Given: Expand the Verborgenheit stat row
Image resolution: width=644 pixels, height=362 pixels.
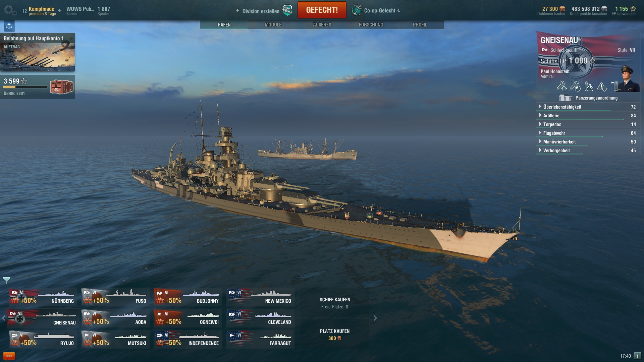Looking at the screenshot, I should coord(587,150).
